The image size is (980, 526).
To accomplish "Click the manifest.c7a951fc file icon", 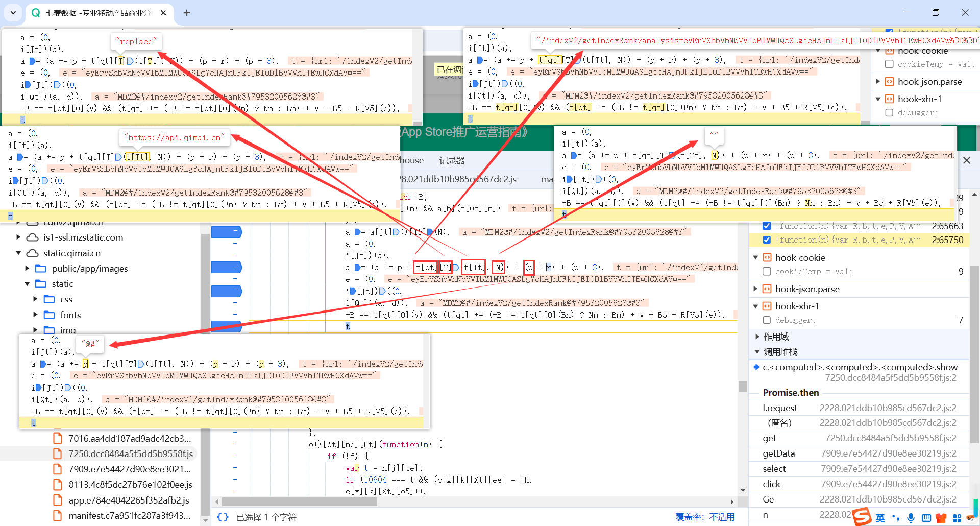I will click(x=58, y=515).
